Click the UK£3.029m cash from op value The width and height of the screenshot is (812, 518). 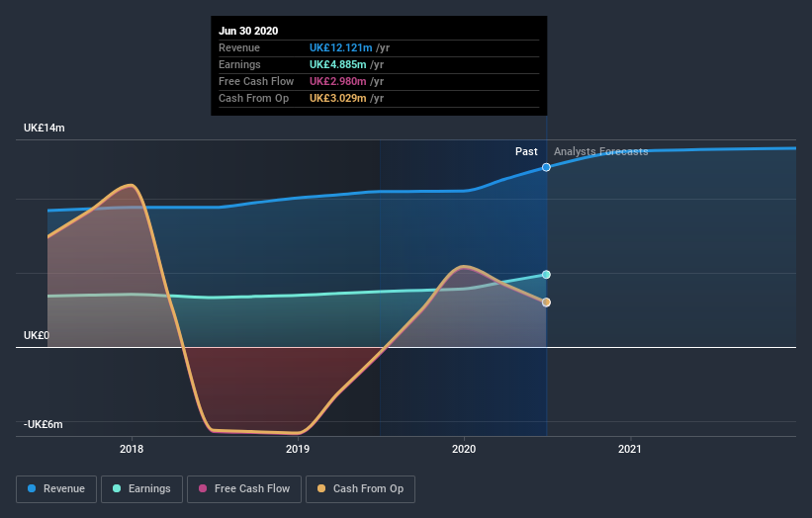[x=337, y=98]
